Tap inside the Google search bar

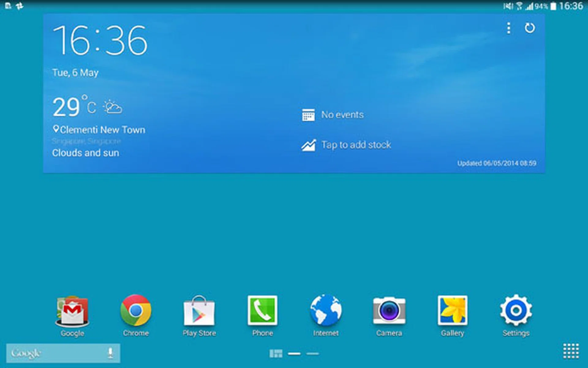coord(55,353)
